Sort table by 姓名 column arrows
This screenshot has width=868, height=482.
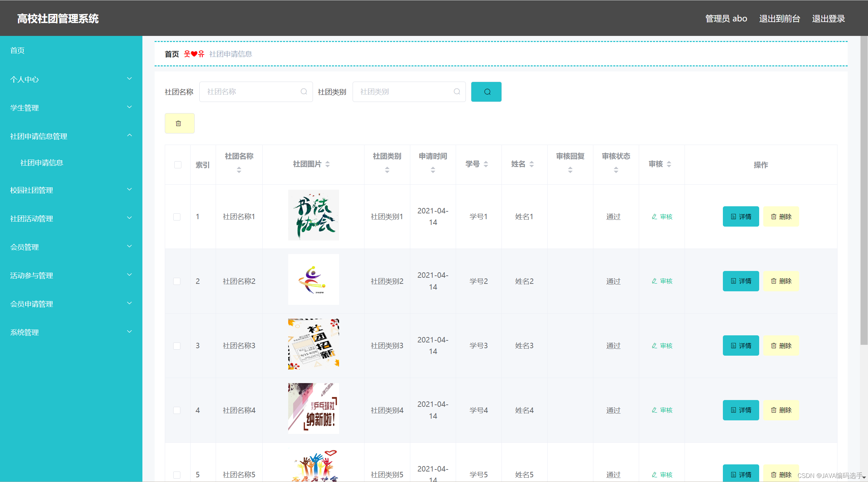[x=532, y=164]
